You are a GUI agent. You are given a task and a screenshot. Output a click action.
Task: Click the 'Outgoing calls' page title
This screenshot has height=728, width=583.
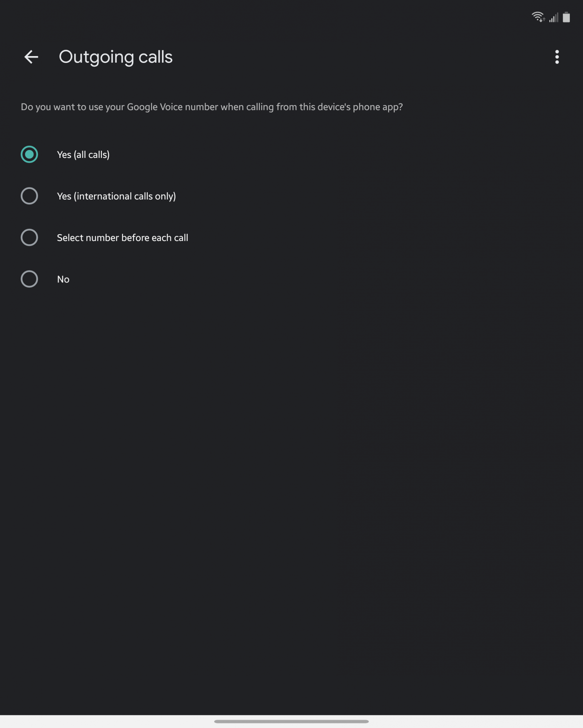tap(116, 57)
